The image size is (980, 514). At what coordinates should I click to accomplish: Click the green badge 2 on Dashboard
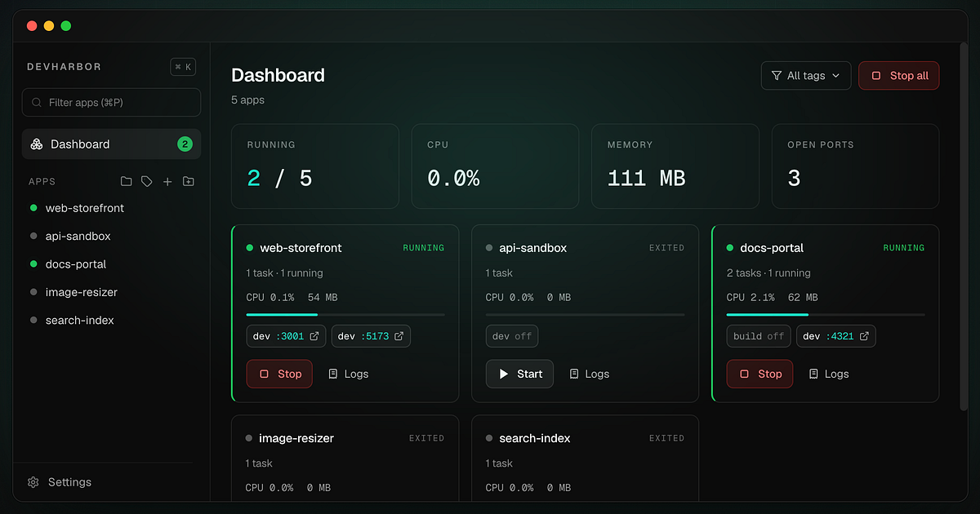click(185, 144)
